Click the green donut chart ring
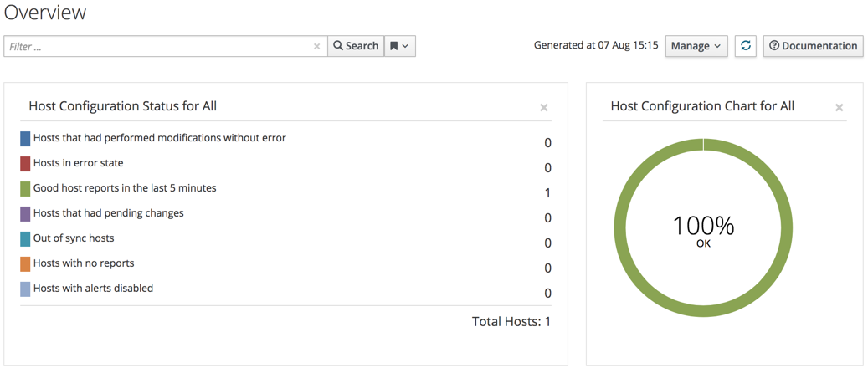Image resolution: width=868 pixels, height=373 pixels. coord(619,228)
